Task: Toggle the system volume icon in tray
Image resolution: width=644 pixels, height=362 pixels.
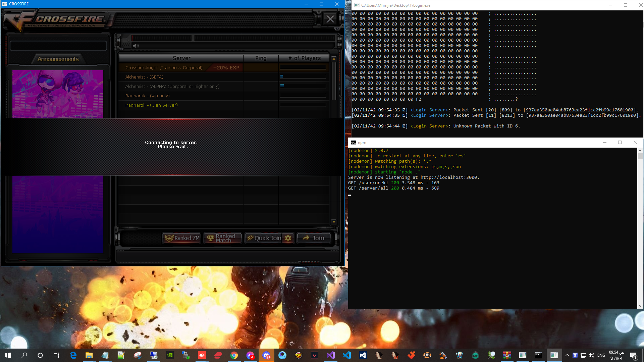Action: coord(591,355)
